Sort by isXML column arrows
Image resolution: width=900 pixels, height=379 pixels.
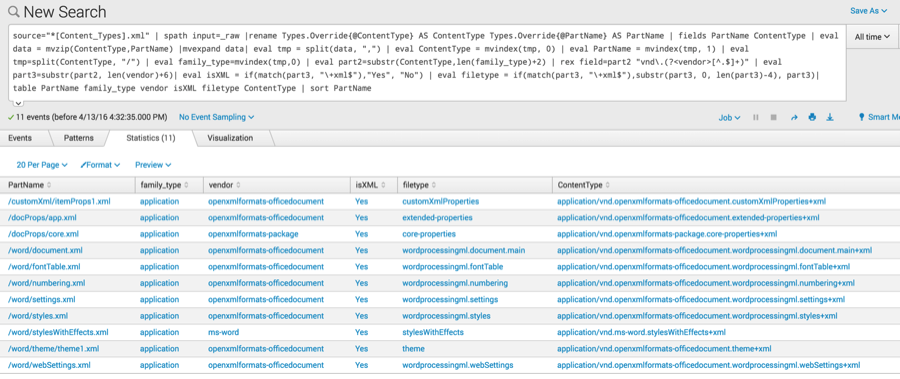(384, 185)
